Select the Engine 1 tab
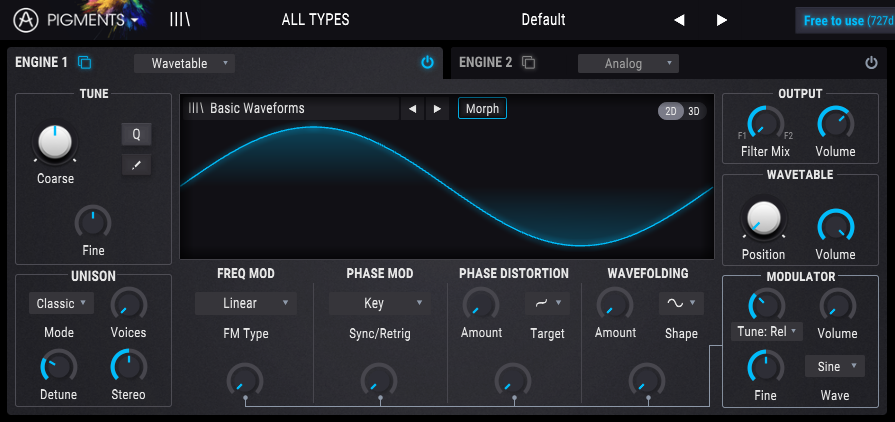 (41, 62)
